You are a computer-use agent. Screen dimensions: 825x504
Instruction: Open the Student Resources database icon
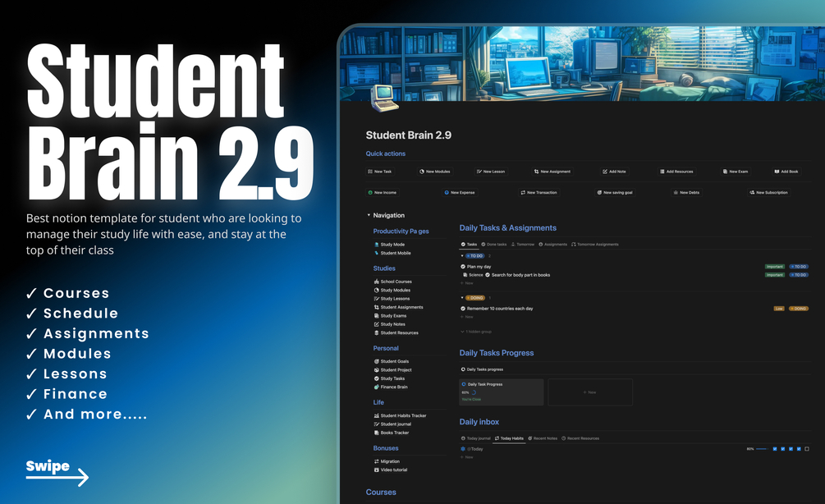pyautogui.click(x=376, y=332)
